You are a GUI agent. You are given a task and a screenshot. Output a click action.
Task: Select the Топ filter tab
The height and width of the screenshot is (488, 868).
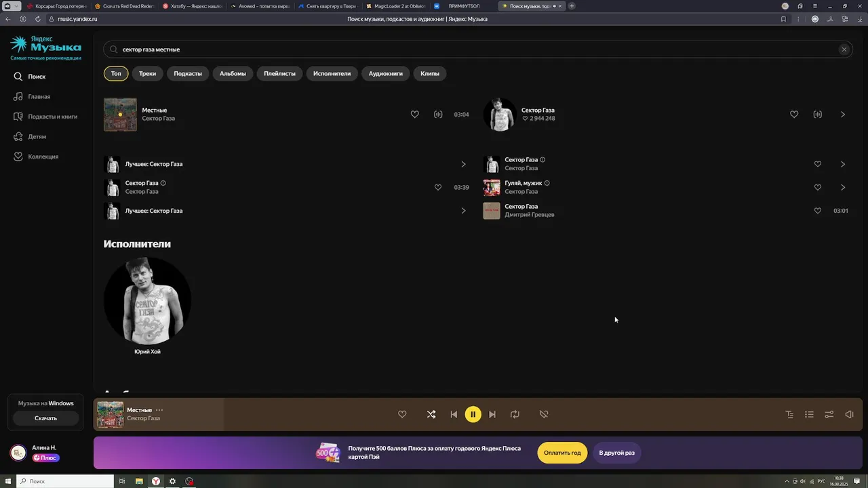[x=116, y=73]
